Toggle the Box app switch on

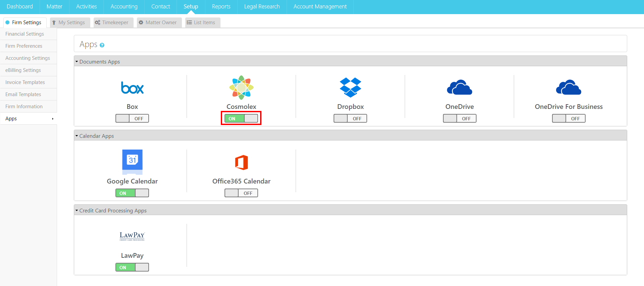(132, 118)
